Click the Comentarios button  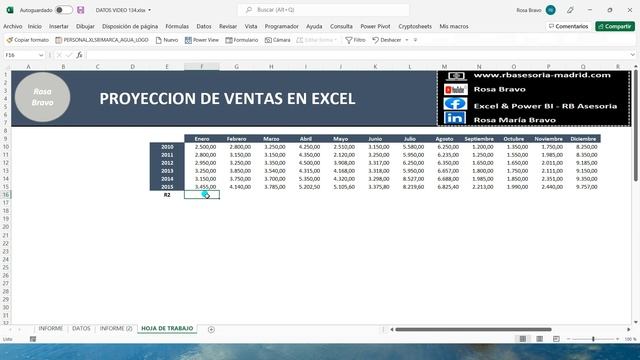coord(568,26)
